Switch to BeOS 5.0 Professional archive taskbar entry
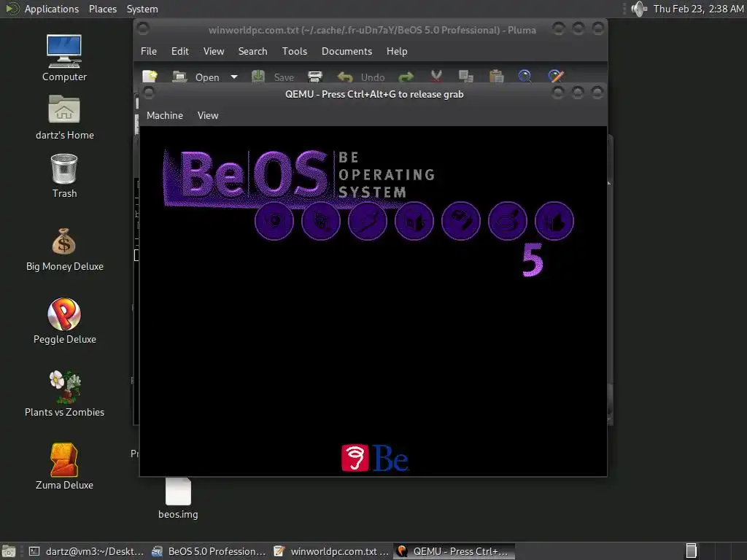 209,551
